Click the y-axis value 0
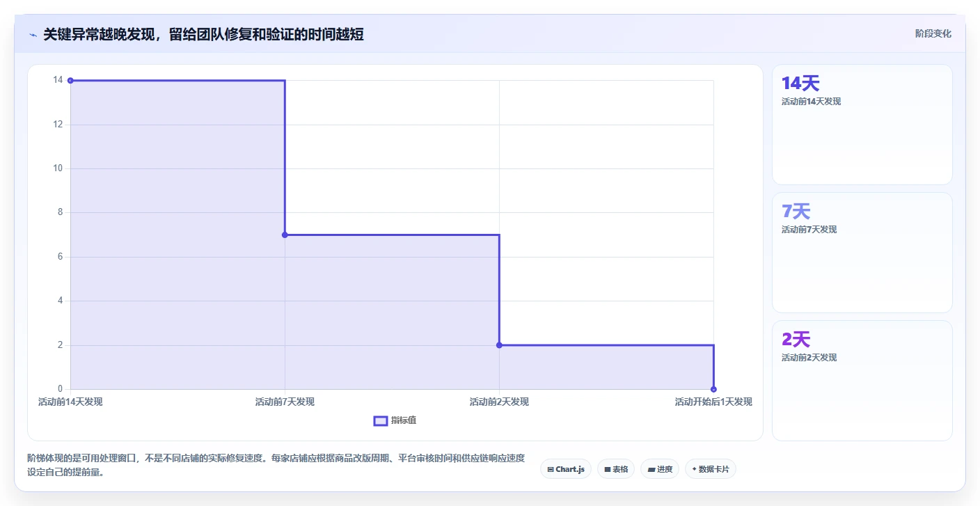 point(60,389)
